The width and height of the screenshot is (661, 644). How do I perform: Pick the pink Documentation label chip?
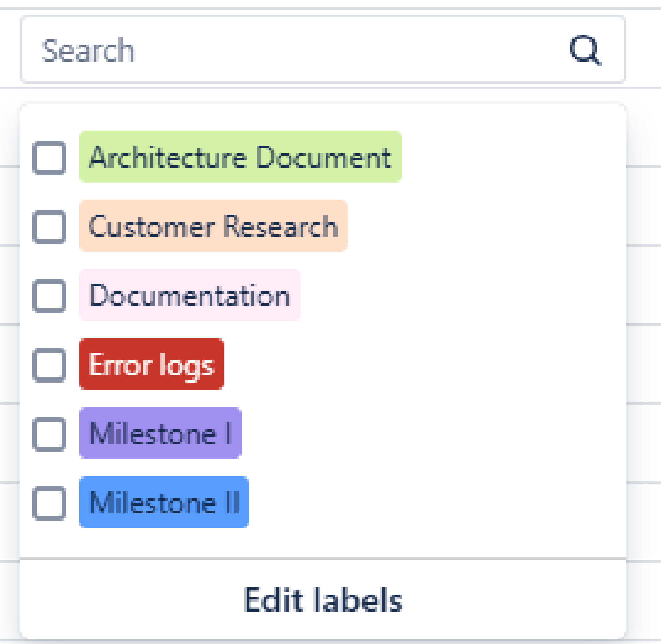190,295
